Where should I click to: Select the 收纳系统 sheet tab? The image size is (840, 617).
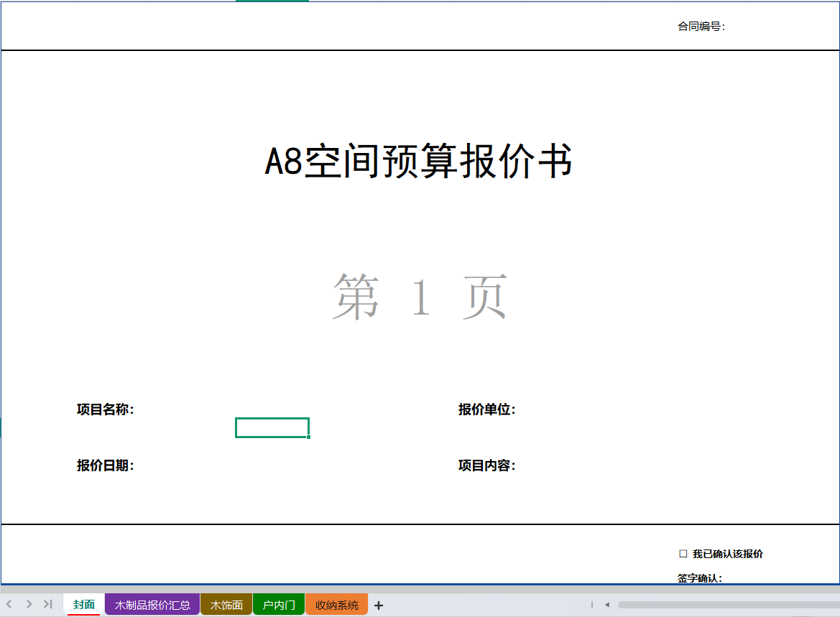tap(337, 605)
